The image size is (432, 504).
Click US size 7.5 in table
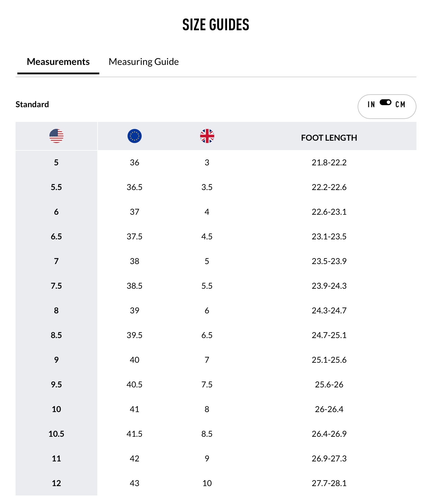(x=56, y=286)
